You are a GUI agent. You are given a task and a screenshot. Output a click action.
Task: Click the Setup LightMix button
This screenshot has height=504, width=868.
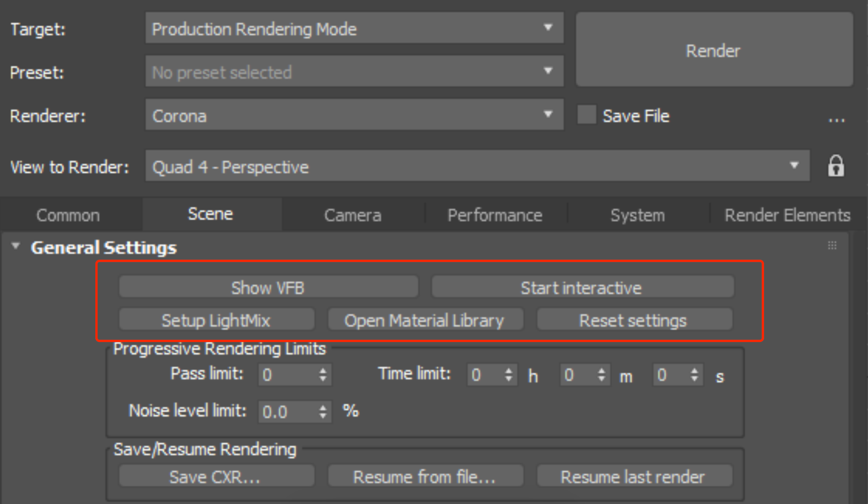(216, 320)
